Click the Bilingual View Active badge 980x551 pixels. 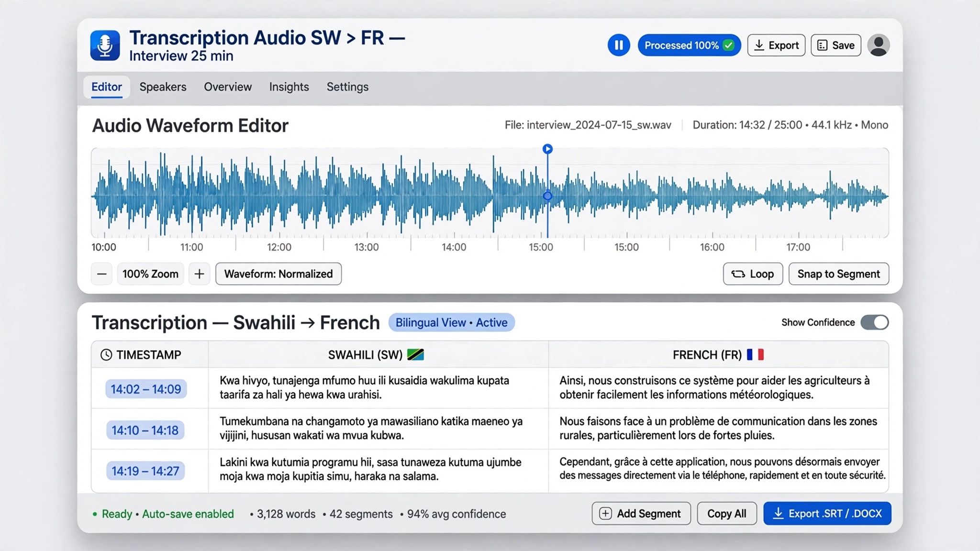tap(452, 323)
